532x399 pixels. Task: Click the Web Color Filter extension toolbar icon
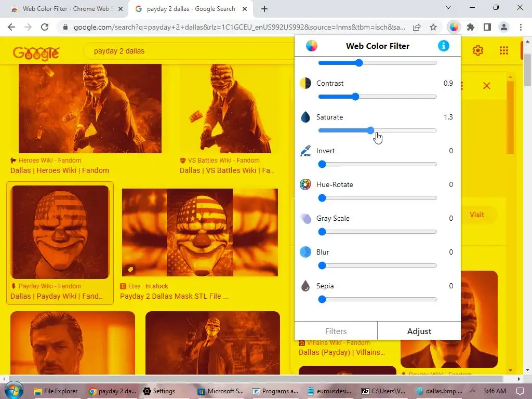pos(454,27)
